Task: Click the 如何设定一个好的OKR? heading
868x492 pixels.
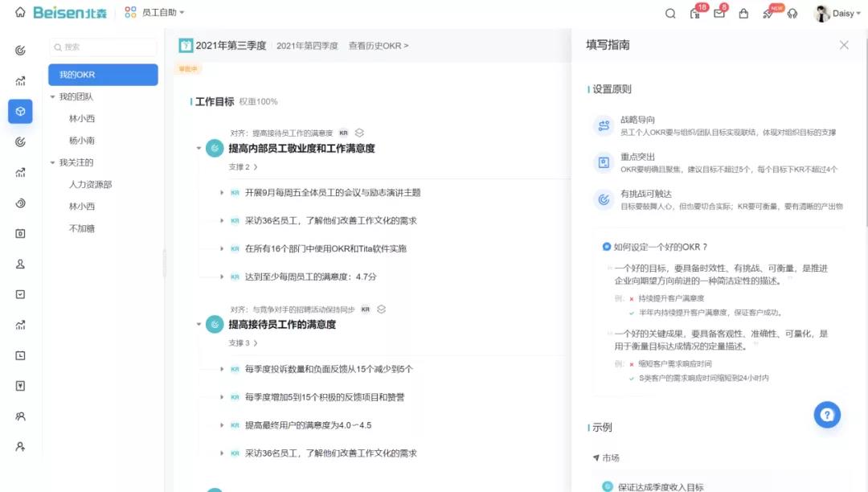Action: click(661, 247)
